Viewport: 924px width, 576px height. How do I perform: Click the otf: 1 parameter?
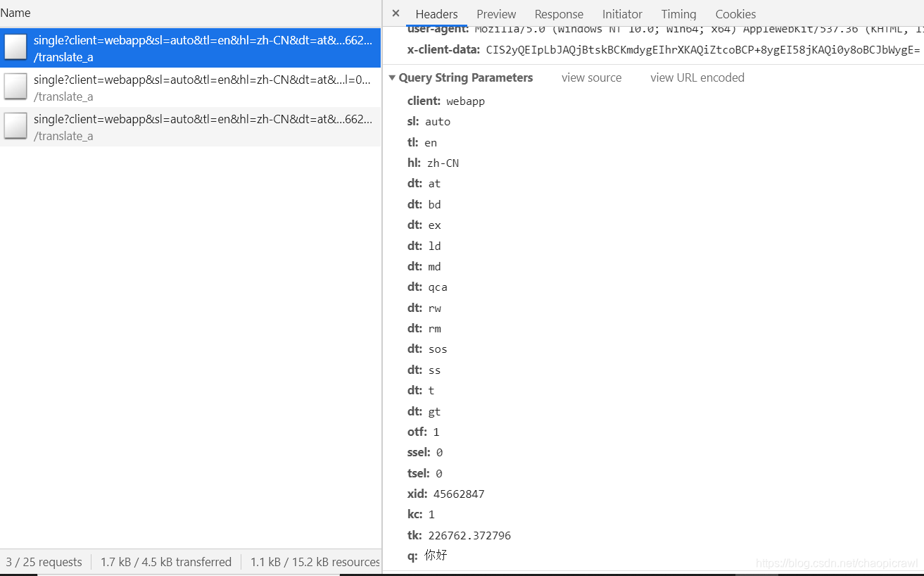coord(423,432)
